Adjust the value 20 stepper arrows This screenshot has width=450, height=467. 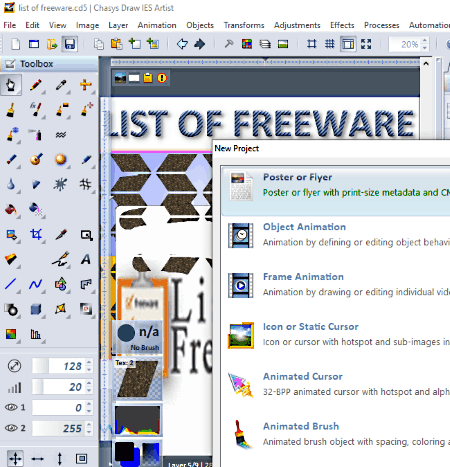tap(89, 387)
